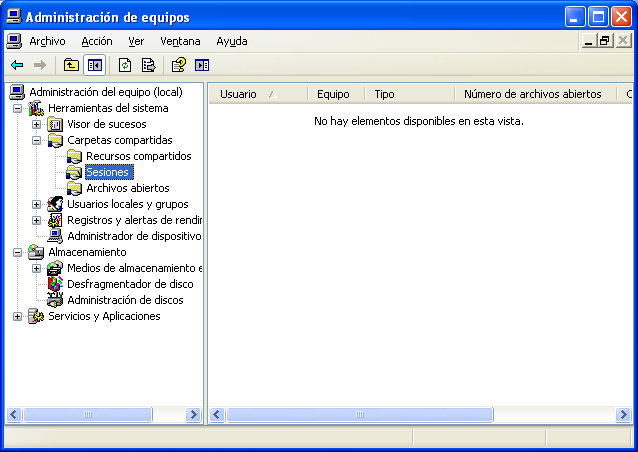Click the Número de archivos abiertos header
The image size is (638, 452).
click(532, 94)
